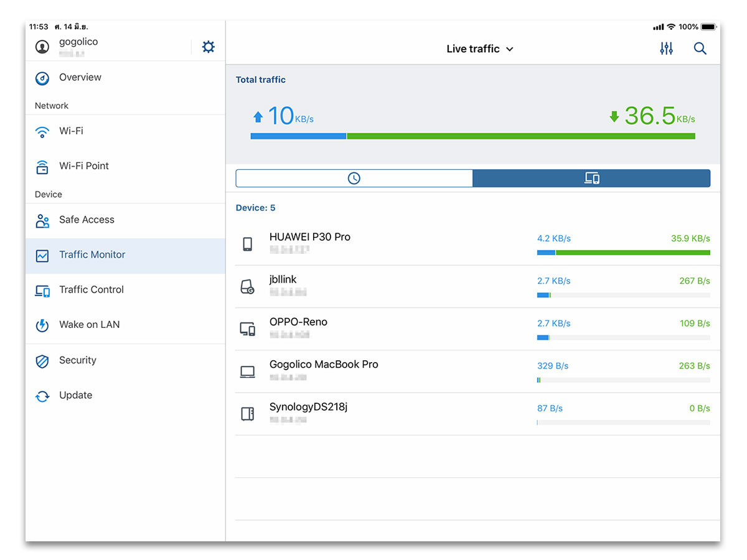The height and width of the screenshot is (560, 747).
Task: Click the Wi-Fi signal icon in sidebar
Action: pyautogui.click(x=42, y=132)
